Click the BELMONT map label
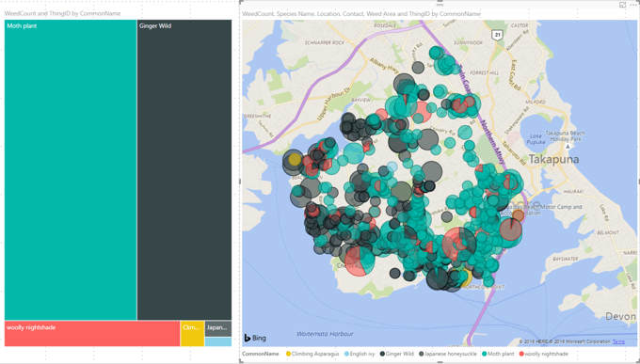Screen dimensions: 640x364 (608, 232)
